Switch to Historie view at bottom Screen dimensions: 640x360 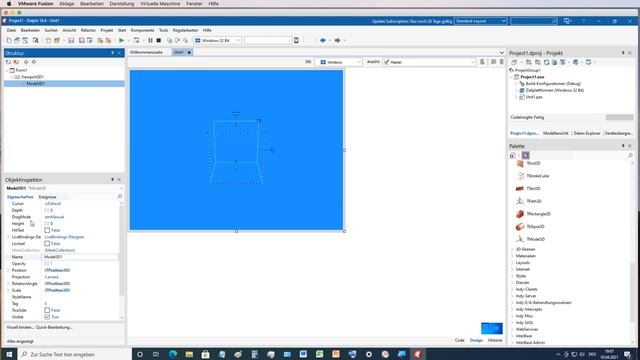495,340
